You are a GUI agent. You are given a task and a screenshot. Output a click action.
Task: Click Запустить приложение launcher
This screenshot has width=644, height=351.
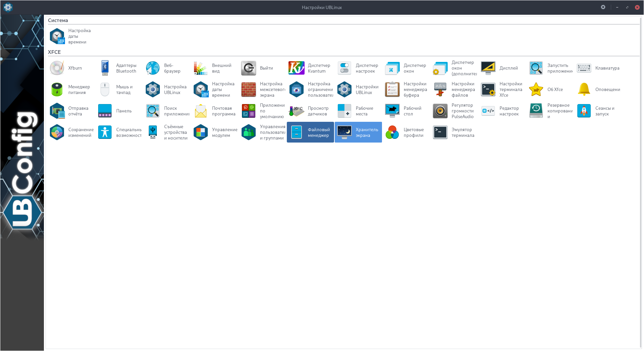click(550, 68)
